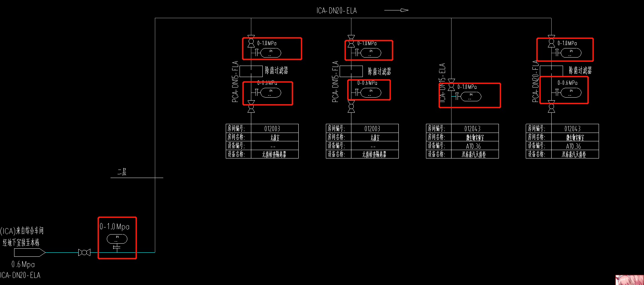Click the 0.6Mpa supply pressure text
644x285 pixels.
click(23, 264)
